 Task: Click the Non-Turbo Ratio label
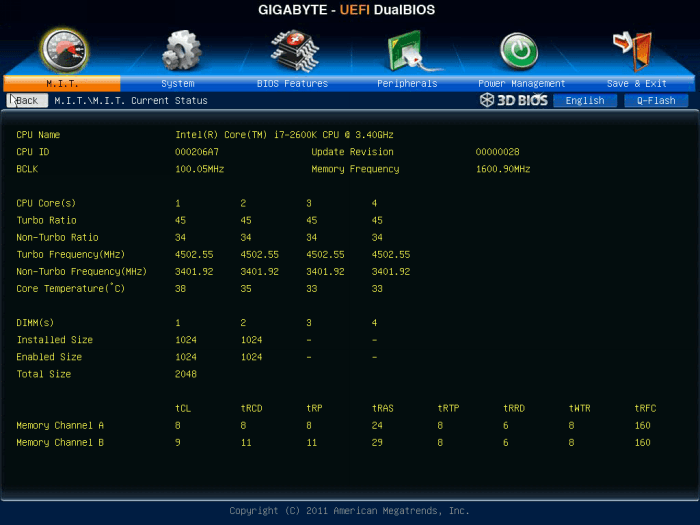point(57,238)
